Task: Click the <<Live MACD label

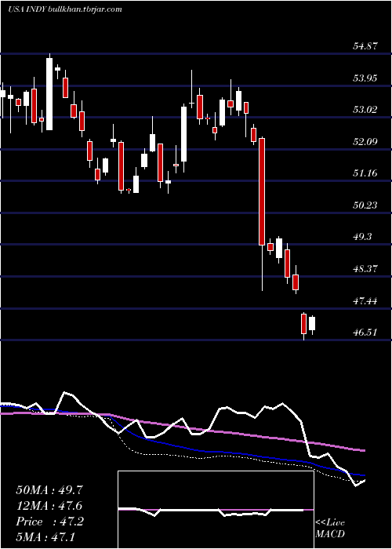Action: [330, 528]
